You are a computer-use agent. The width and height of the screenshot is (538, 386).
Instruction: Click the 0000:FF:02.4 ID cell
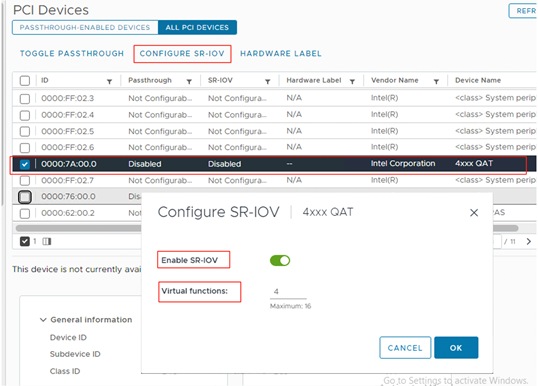click(x=67, y=115)
